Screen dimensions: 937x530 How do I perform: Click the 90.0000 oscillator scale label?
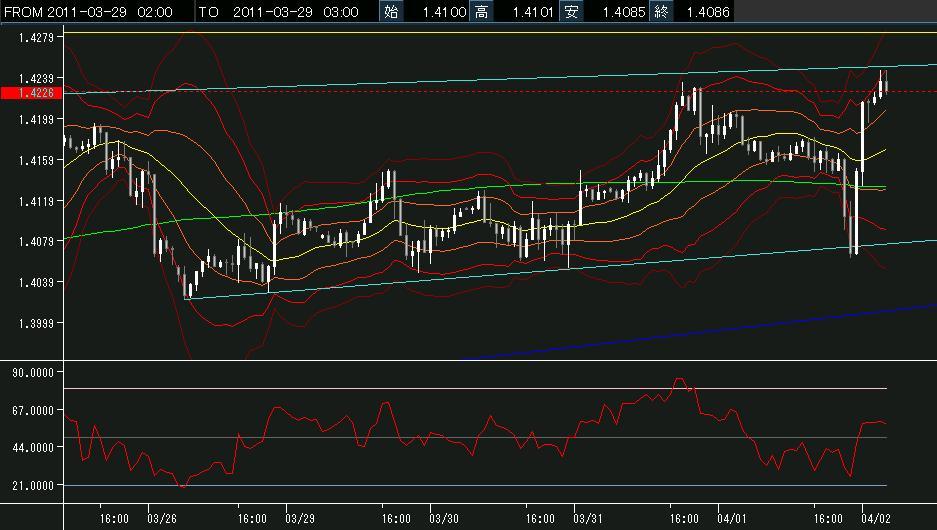pyautogui.click(x=33, y=372)
